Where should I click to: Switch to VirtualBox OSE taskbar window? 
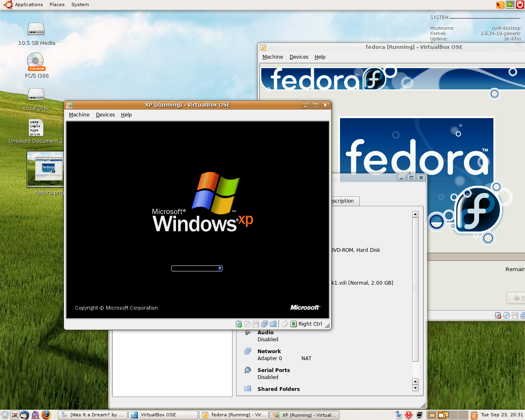[x=163, y=415]
